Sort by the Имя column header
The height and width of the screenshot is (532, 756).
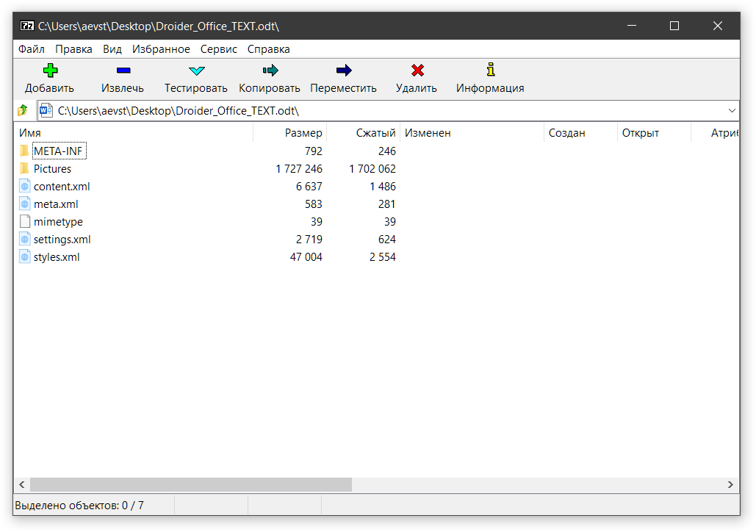30,133
